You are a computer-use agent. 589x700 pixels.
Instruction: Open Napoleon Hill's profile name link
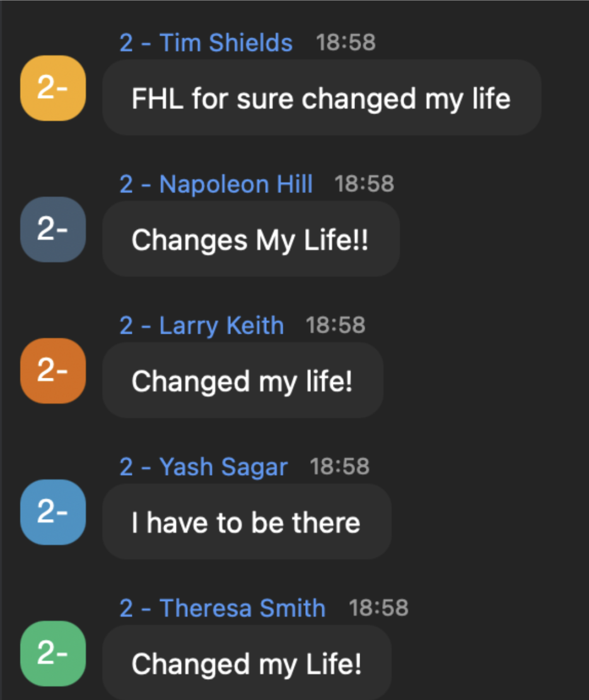[218, 183]
